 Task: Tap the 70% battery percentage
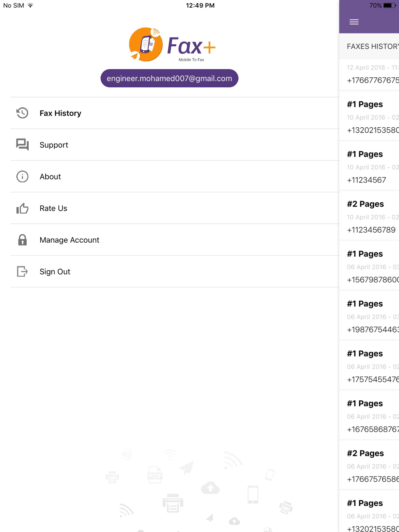point(375,6)
